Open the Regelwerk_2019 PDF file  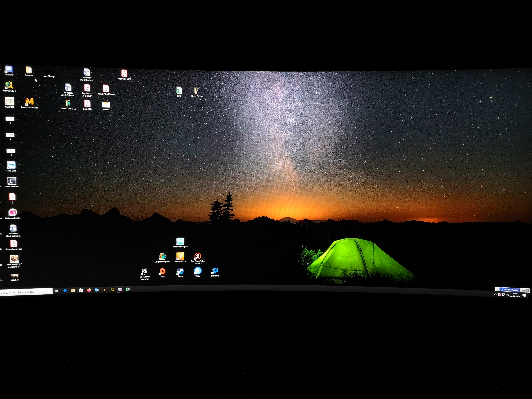(x=124, y=73)
